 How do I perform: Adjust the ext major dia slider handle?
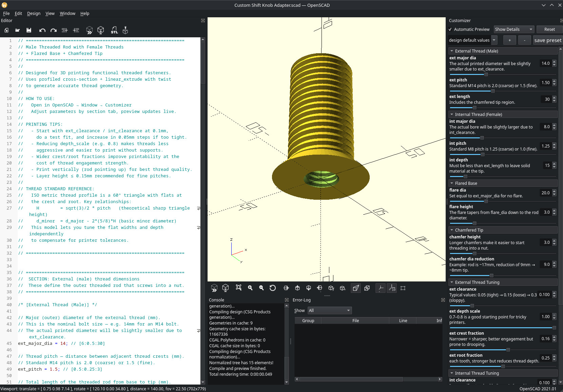[486, 75]
